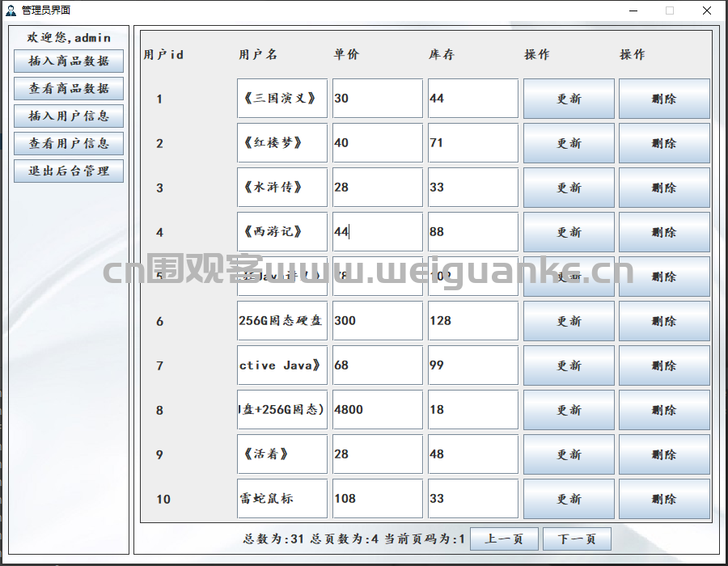Click 更新 for row 3 《水浒传》
The height and width of the screenshot is (566, 728).
click(x=569, y=188)
